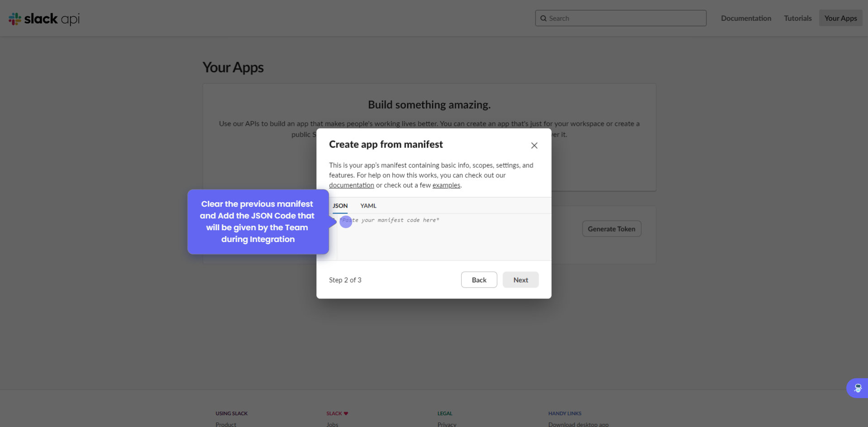Click the Slack API logo
Screen dimensions: 868x427
[x=44, y=19]
